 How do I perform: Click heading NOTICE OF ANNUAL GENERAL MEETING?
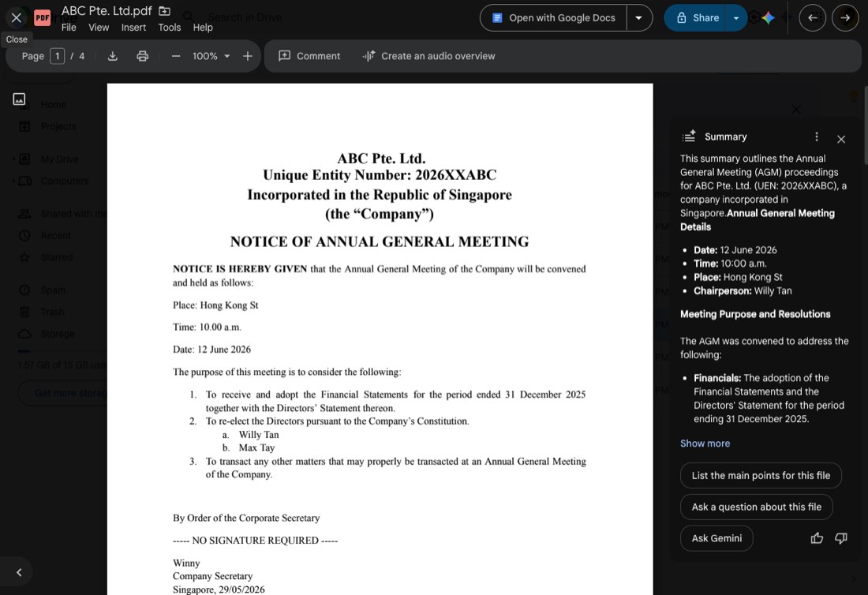tap(380, 242)
